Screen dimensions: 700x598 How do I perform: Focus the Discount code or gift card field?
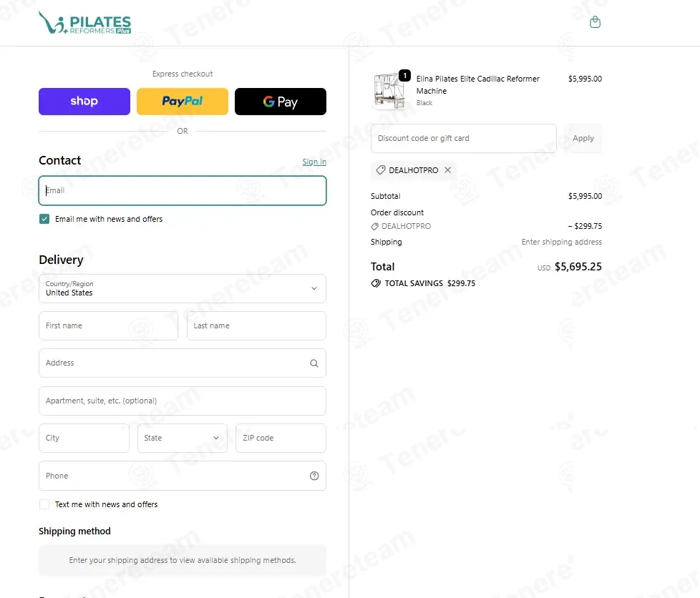point(463,138)
